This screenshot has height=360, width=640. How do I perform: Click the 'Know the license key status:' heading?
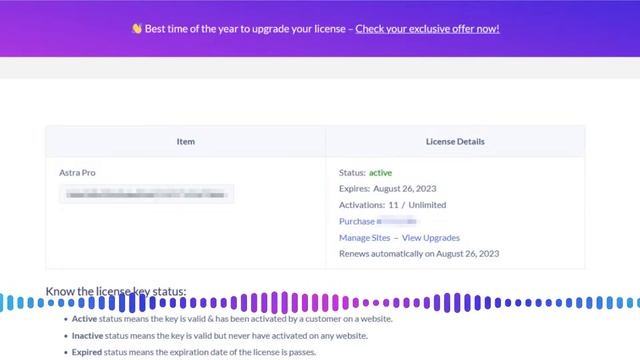pos(116,291)
